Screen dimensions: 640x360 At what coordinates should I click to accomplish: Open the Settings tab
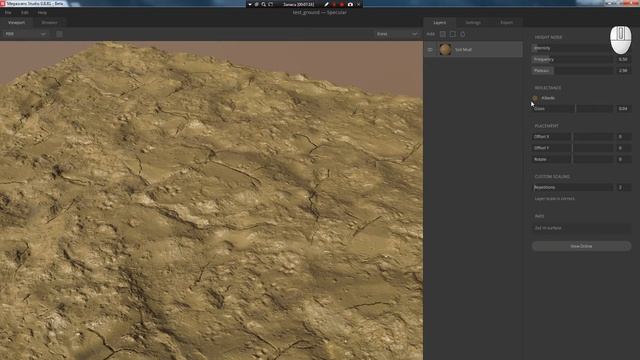(473, 22)
